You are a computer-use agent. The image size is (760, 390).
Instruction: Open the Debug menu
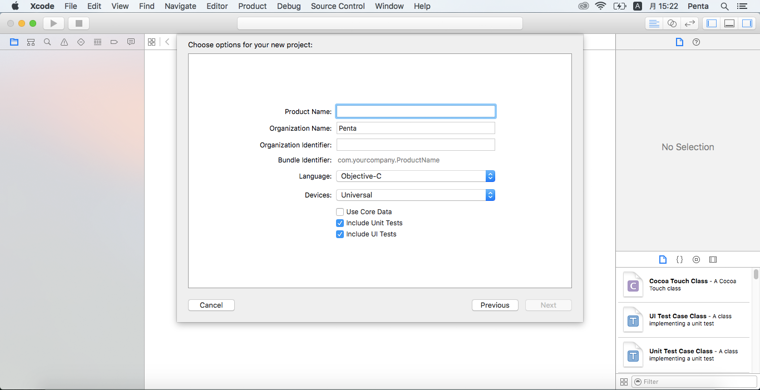pyautogui.click(x=289, y=6)
